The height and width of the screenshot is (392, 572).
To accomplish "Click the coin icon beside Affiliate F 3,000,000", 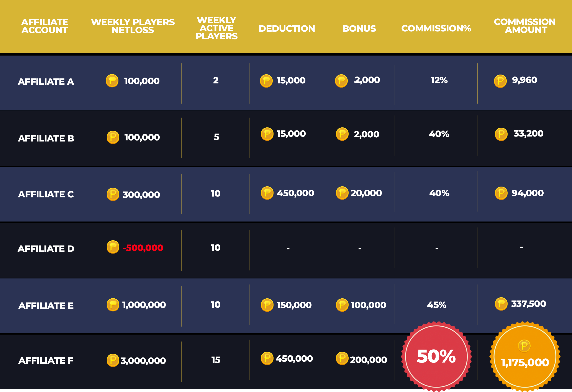I will tap(113, 360).
